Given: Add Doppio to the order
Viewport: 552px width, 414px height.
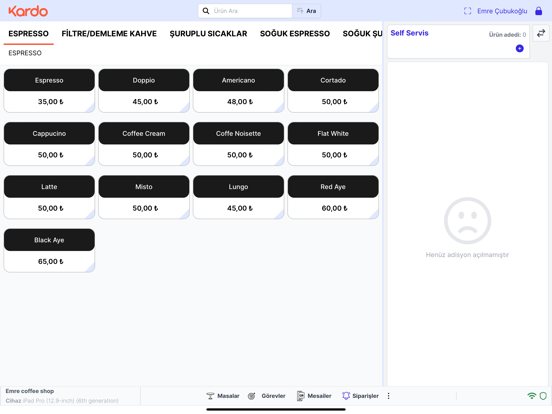Looking at the screenshot, I should [x=144, y=90].
